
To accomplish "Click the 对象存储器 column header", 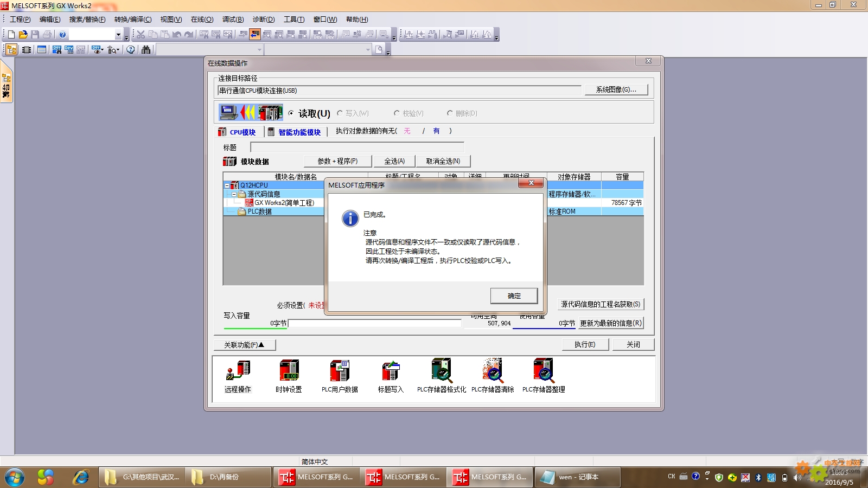I will pyautogui.click(x=574, y=177).
